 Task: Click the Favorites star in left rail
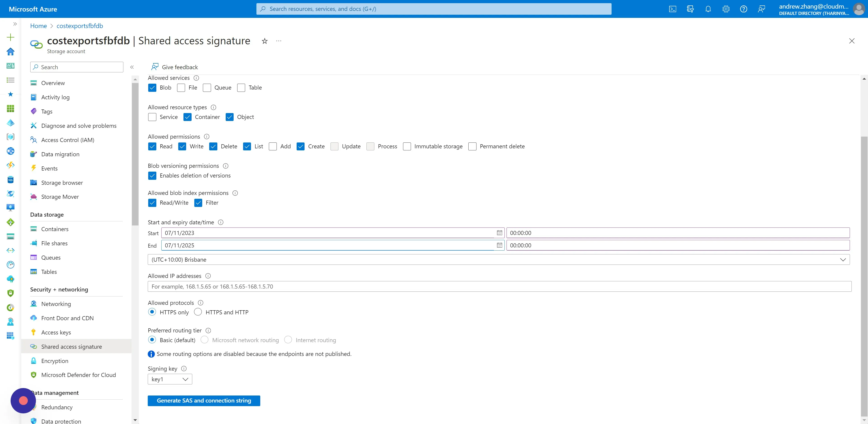click(10, 94)
